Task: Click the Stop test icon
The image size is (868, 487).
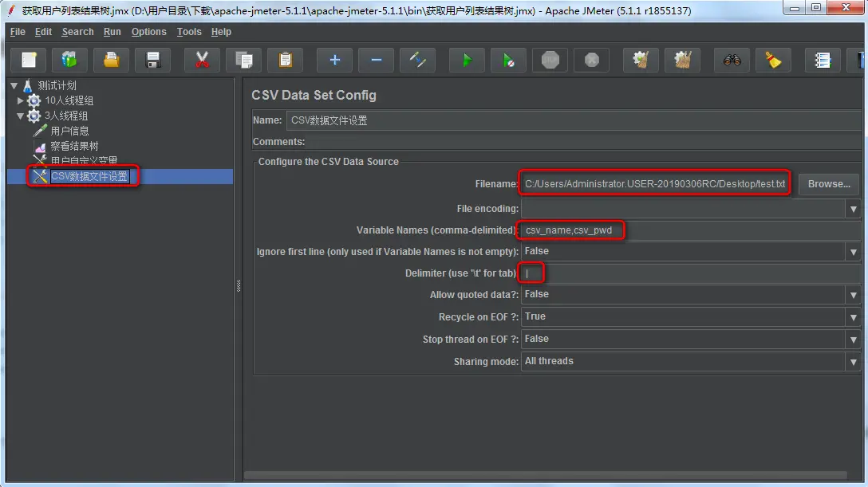Action: tap(550, 60)
